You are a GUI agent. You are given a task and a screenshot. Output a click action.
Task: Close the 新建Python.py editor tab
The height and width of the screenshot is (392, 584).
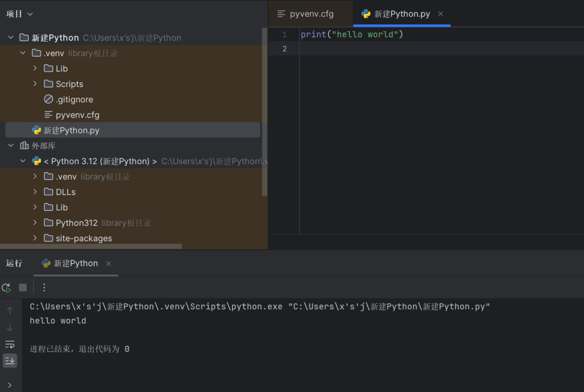(x=440, y=14)
